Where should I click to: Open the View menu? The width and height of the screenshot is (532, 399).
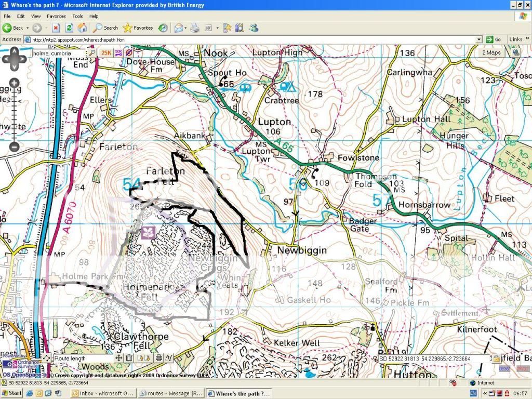coord(36,16)
